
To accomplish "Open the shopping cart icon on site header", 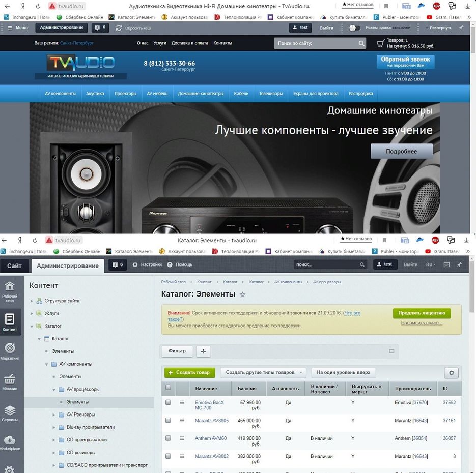I will coord(380,43).
